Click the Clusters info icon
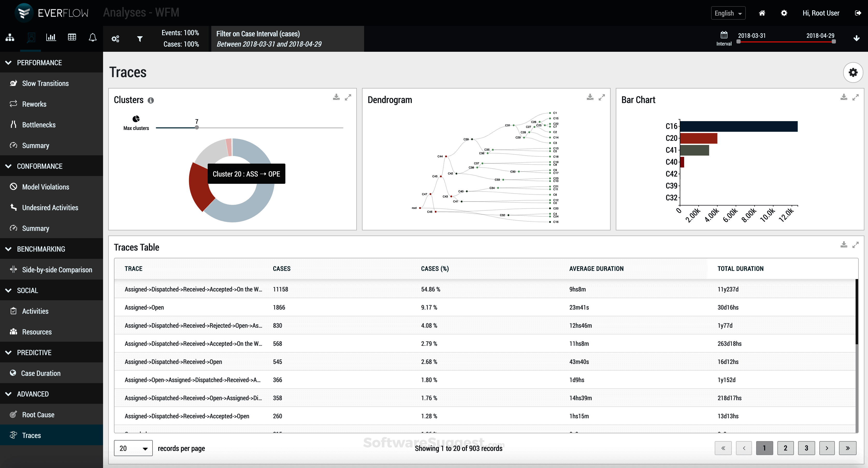 click(151, 100)
